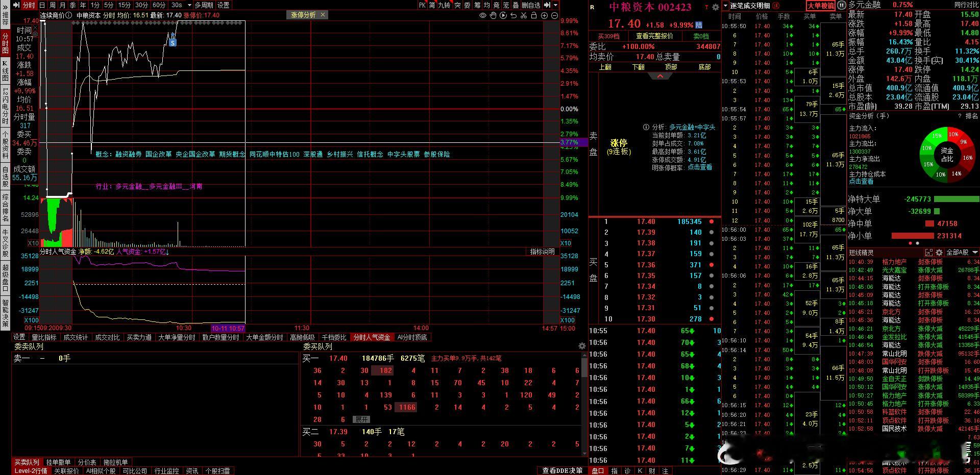
Task: Click the arrow icon right of 删自选
Action: [x=547, y=5]
